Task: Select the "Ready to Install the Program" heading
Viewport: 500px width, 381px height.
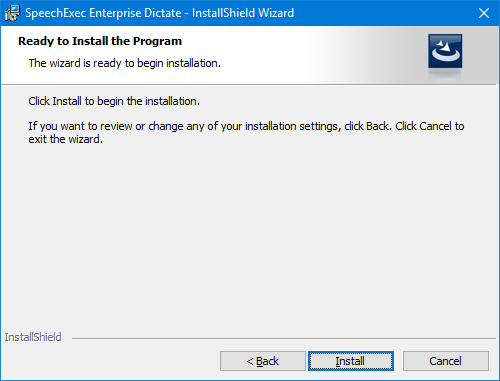Action: tap(100, 41)
